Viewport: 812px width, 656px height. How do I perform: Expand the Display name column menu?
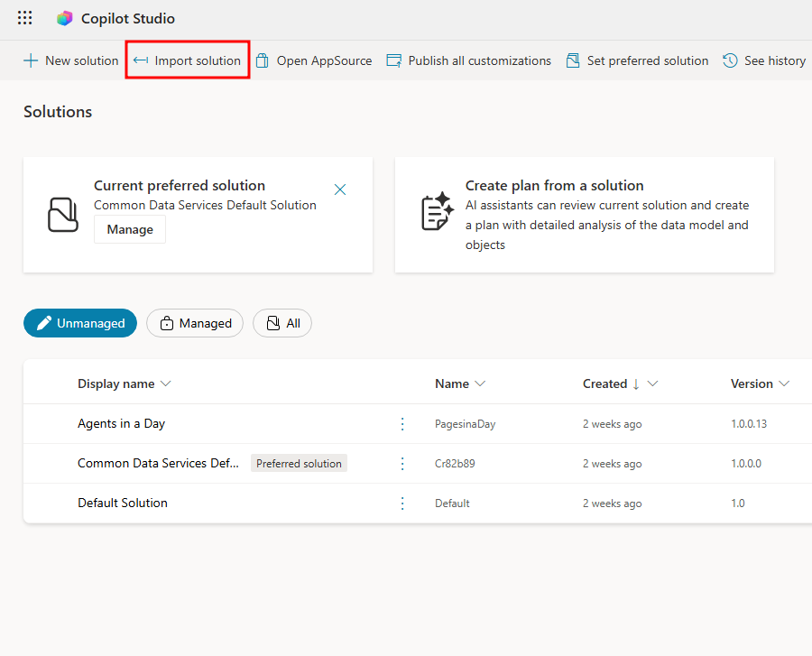pyautogui.click(x=165, y=383)
